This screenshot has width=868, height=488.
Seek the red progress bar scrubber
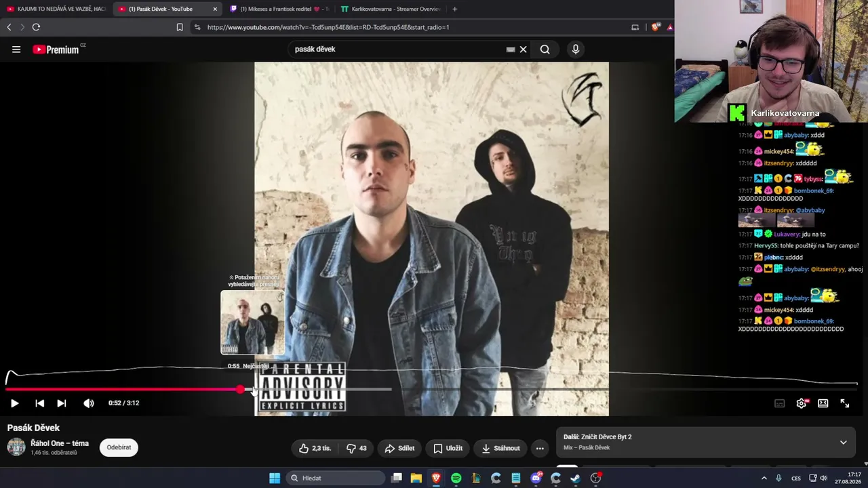241,389
